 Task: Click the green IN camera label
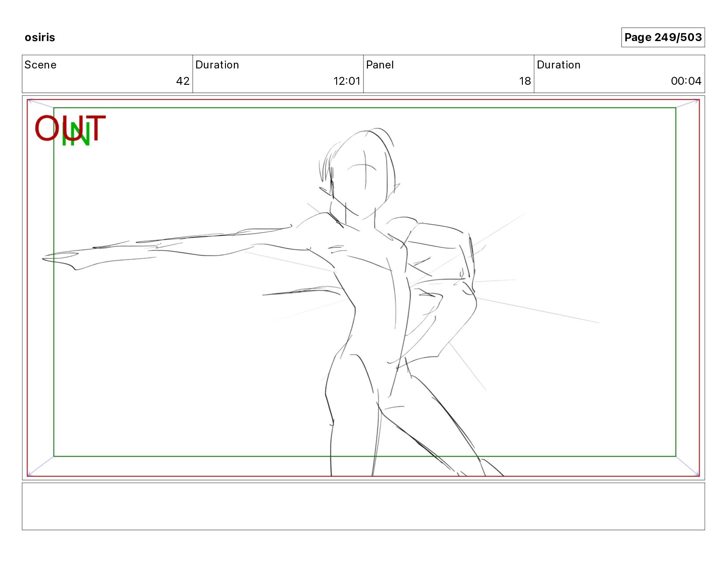tap(76, 134)
